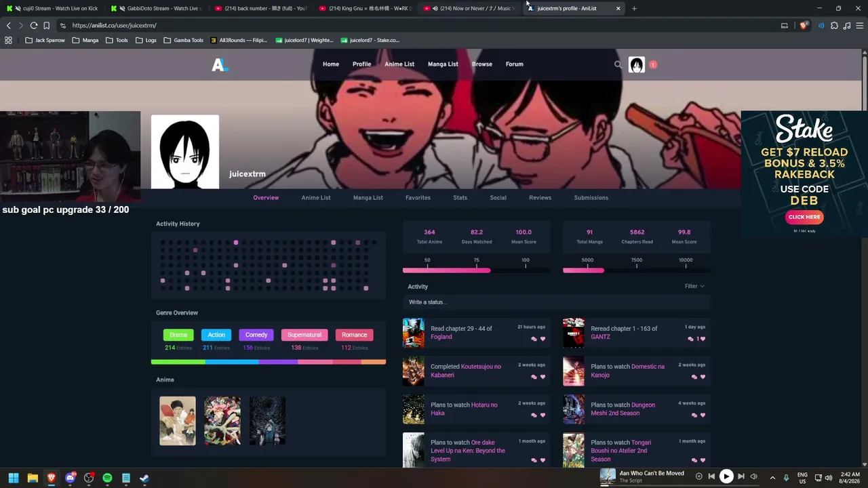Open the Manga bookmarks folder
The height and width of the screenshot is (488, 868).
pyautogui.click(x=85, y=40)
